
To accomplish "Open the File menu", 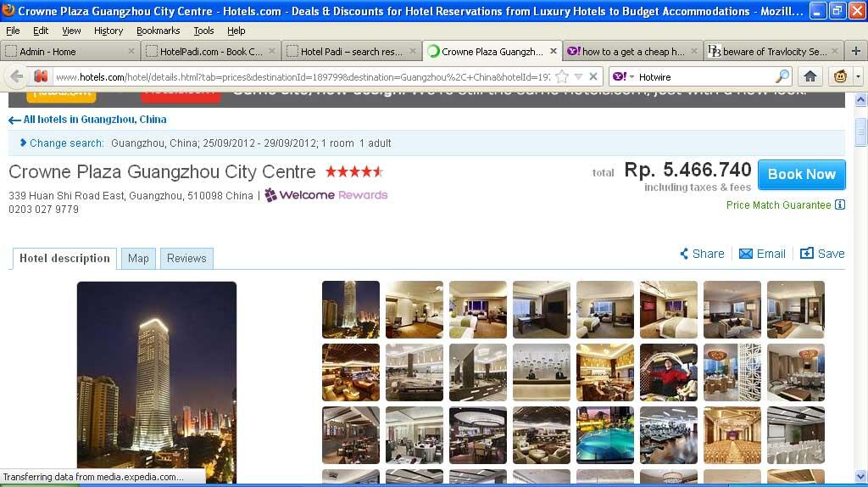I will [x=13, y=31].
